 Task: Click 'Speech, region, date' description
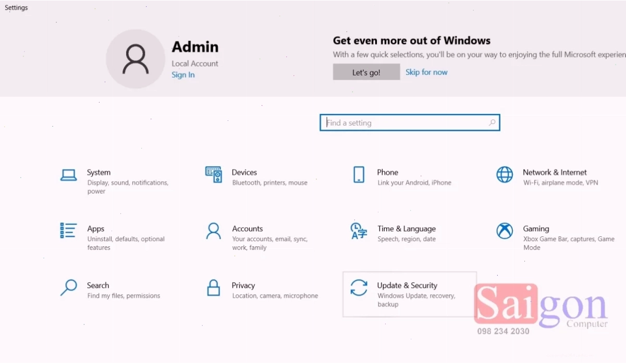pyautogui.click(x=407, y=239)
